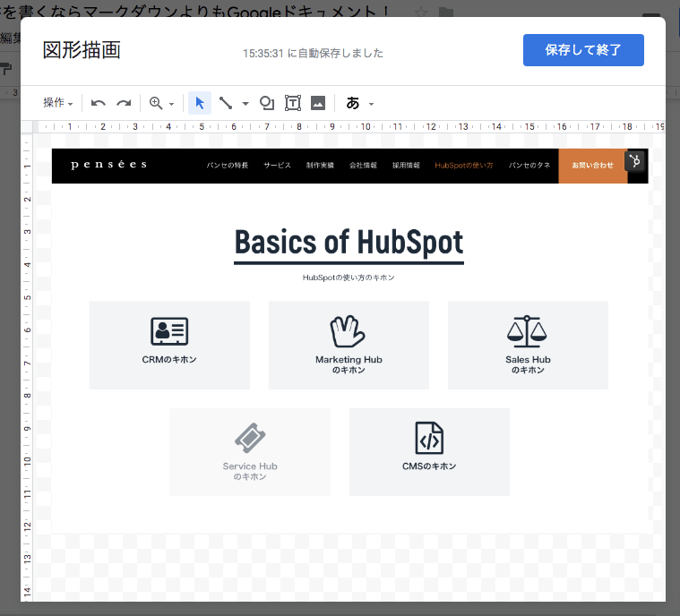The height and width of the screenshot is (616, 680).
Task: Click the Basics of HubSpot heading
Action: point(349,242)
